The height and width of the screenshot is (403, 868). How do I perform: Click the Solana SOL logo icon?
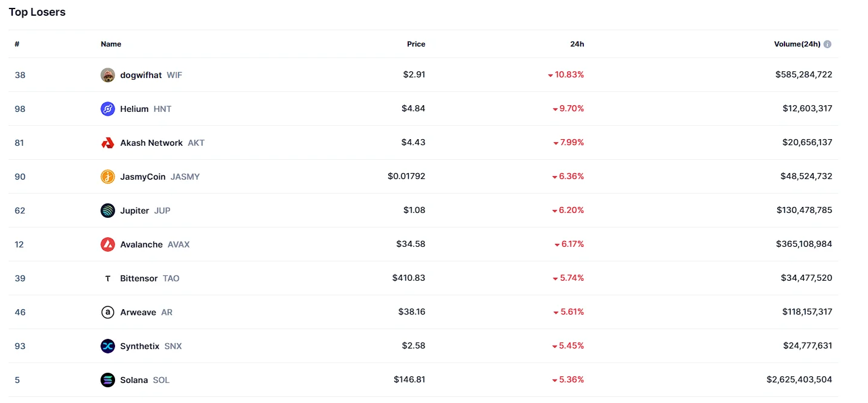(x=108, y=380)
